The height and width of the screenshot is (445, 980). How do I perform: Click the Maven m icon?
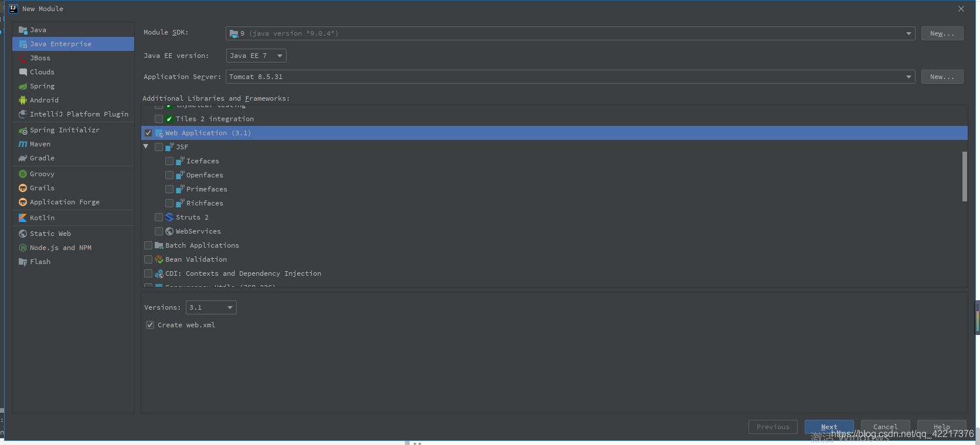pyautogui.click(x=23, y=144)
